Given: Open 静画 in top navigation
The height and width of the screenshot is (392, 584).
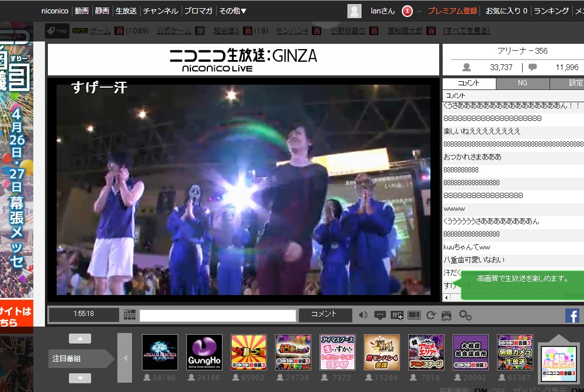Looking at the screenshot, I should coord(102,11).
